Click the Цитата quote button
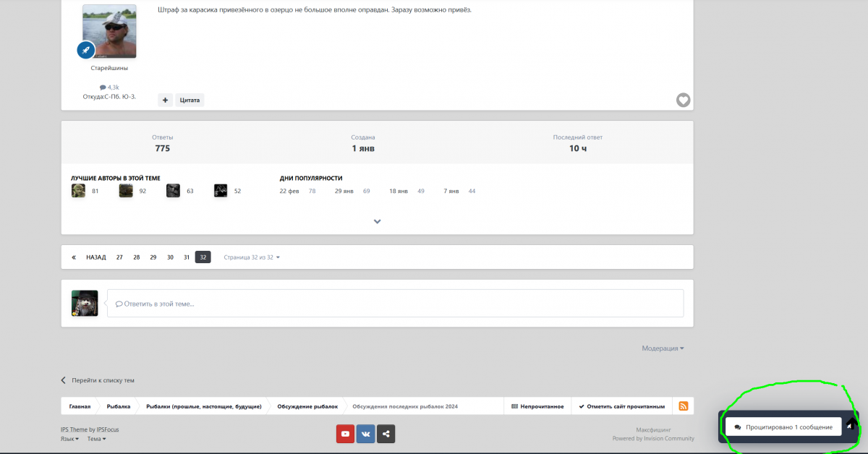This screenshot has height=454, width=868. pos(190,100)
